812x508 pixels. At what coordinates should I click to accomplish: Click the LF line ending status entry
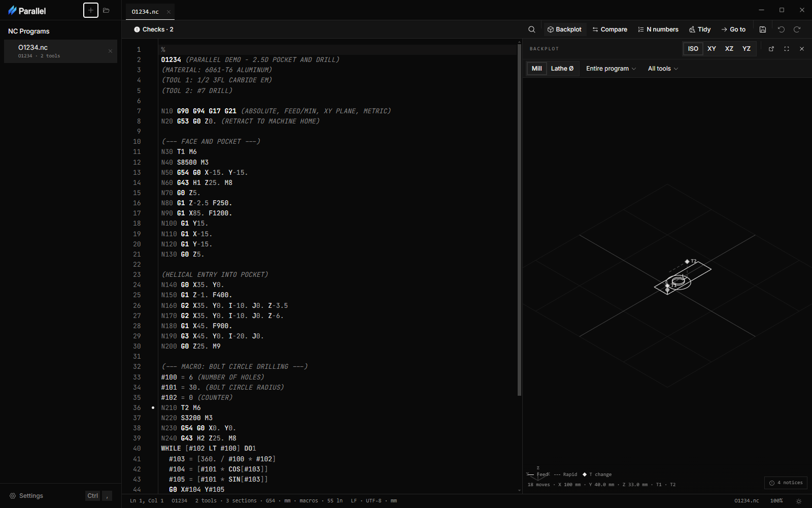(354, 501)
